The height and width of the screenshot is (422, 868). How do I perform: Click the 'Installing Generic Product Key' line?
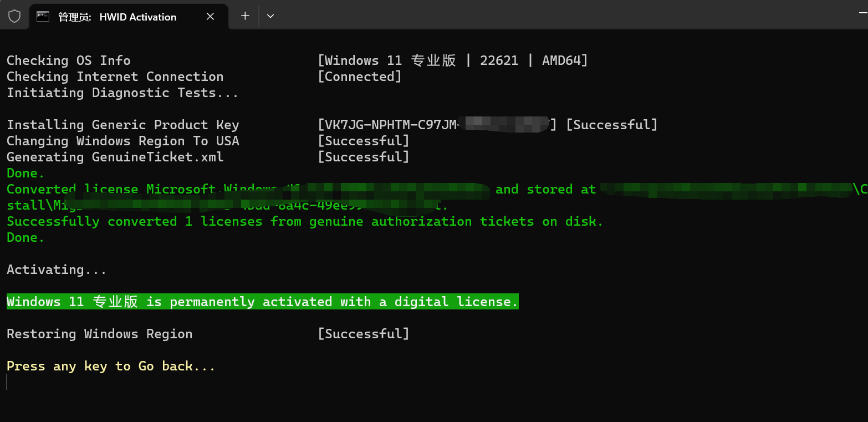point(123,125)
